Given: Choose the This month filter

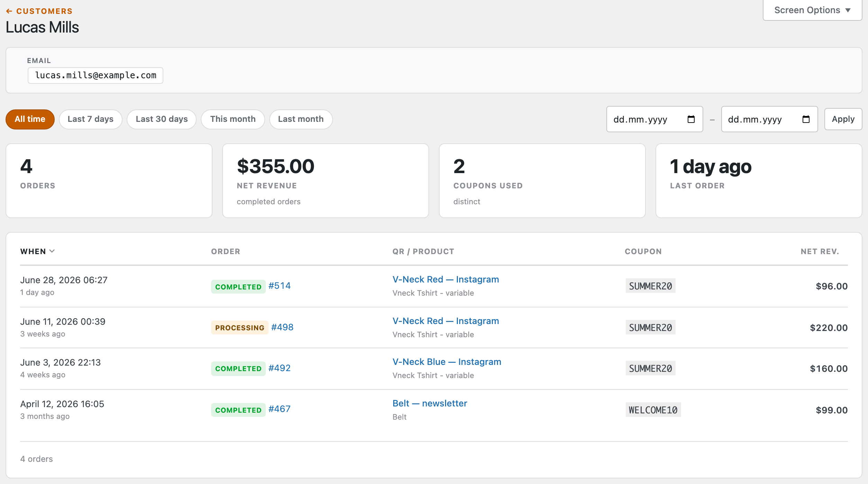Looking at the screenshot, I should [233, 119].
